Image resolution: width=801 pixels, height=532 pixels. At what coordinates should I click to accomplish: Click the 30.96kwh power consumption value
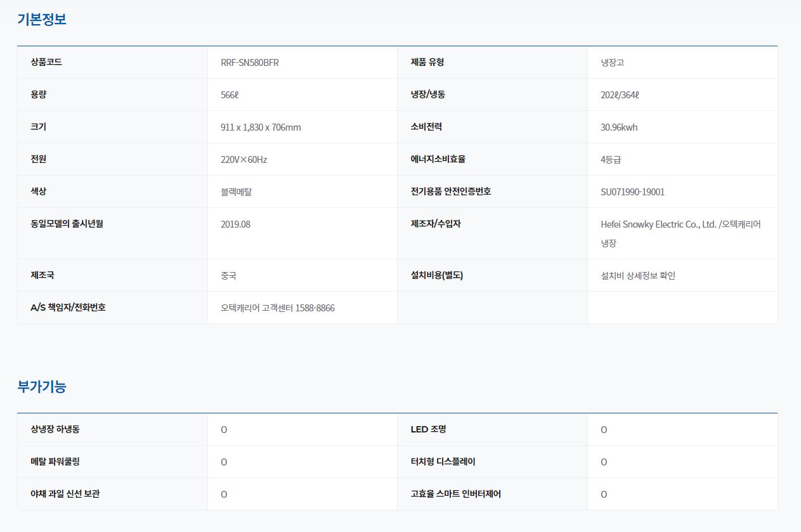coord(619,127)
